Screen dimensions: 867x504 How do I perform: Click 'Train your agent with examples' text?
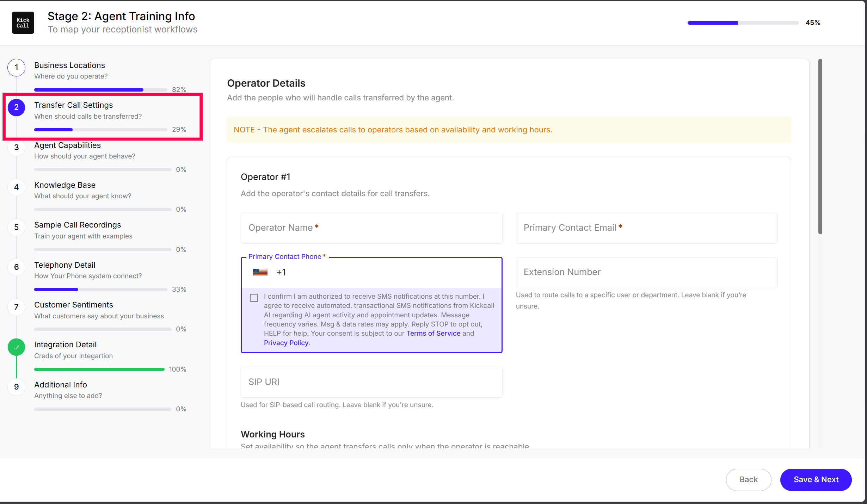[83, 236]
